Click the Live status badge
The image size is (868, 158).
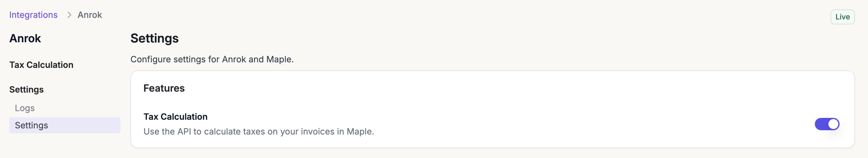point(842,17)
